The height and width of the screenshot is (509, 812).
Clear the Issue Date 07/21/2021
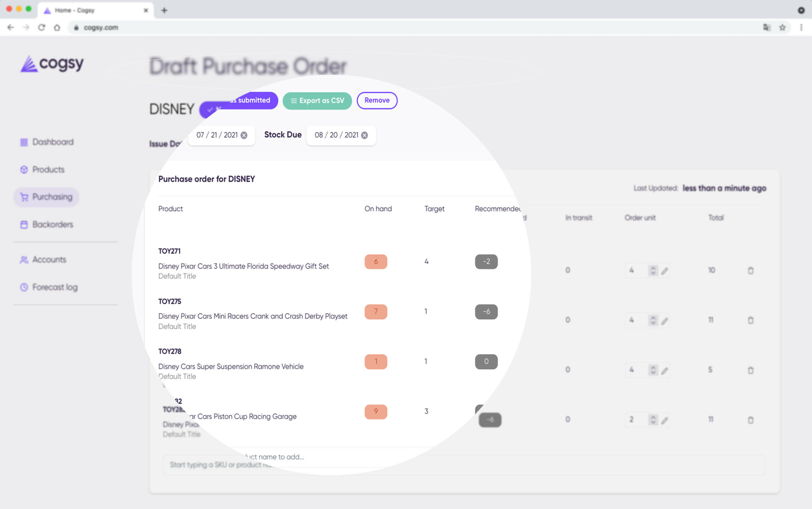244,135
